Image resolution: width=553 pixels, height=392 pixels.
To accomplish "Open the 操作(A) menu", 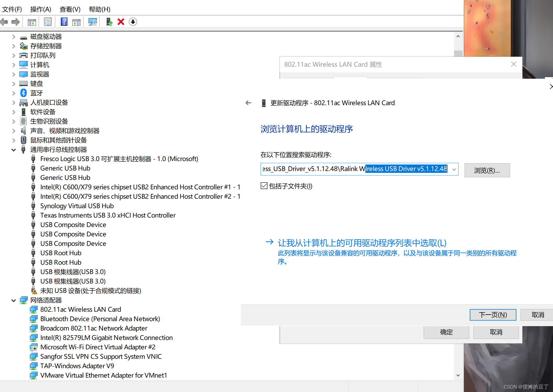I will pyautogui.click(x=41, y=9).
